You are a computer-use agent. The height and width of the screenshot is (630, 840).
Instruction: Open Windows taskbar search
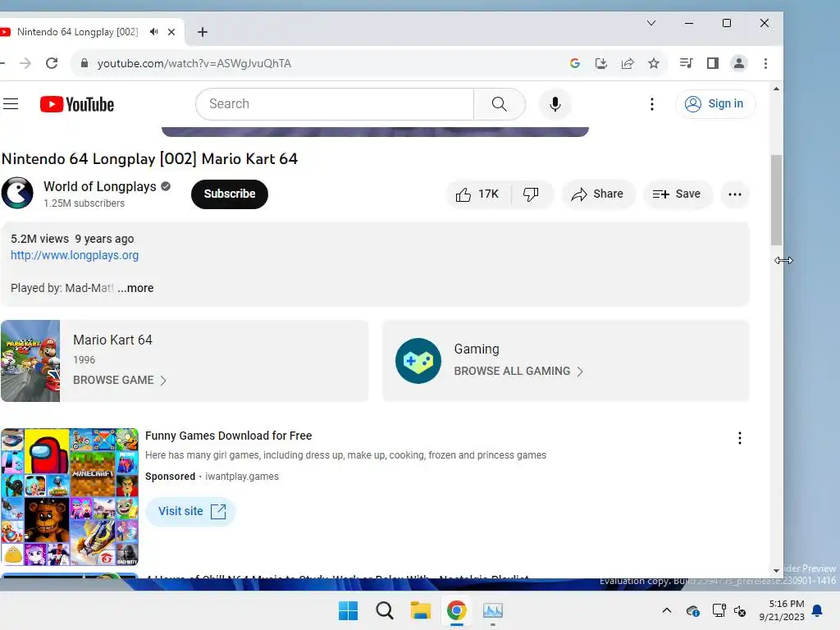click(x=384, y=610)
